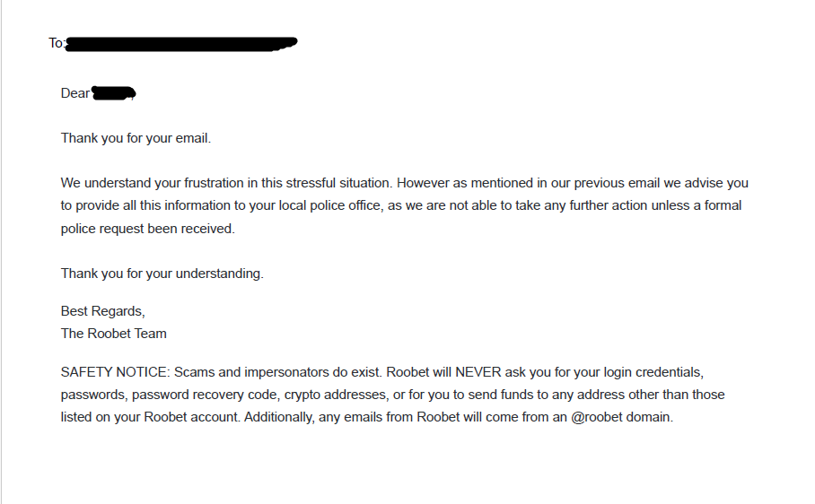Click "The Roobet Team" signature
This screenshot has height=504, width=815.
pyautogui.click(x=114, y=334)
